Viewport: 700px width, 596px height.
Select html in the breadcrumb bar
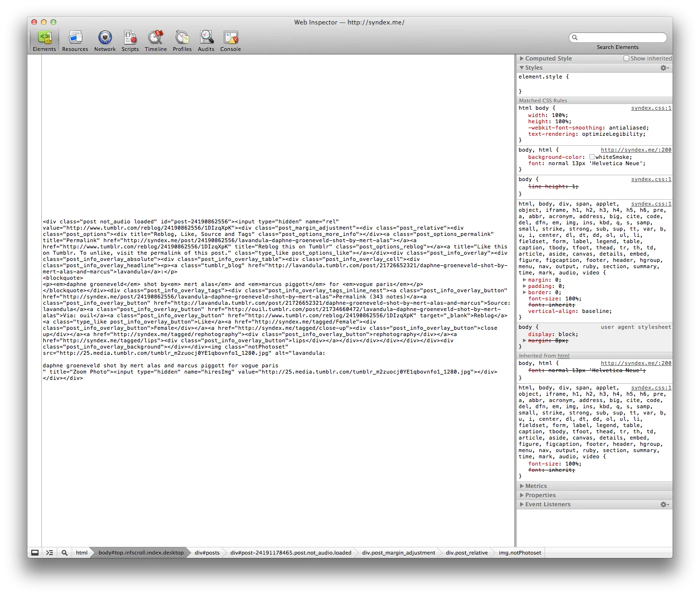[x=82, y=553]
